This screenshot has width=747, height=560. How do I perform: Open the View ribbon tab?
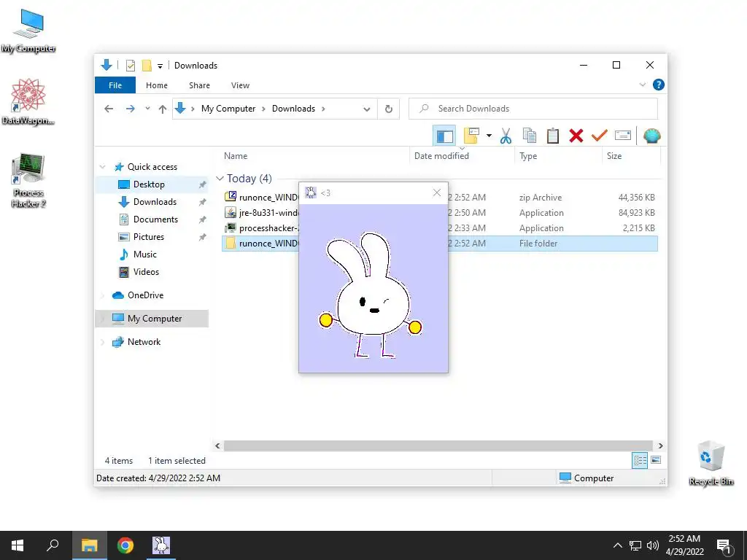point(240,85)
